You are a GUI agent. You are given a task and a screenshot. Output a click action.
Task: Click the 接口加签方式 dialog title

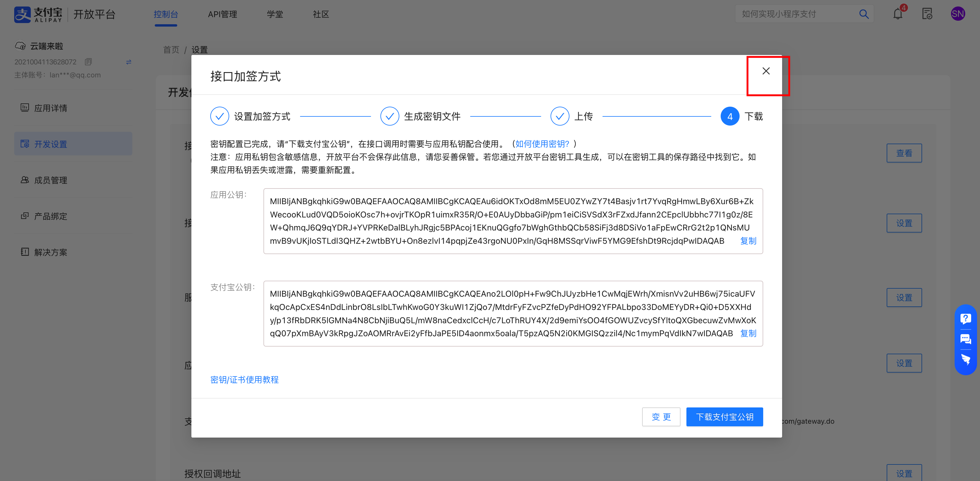[245, 76]
